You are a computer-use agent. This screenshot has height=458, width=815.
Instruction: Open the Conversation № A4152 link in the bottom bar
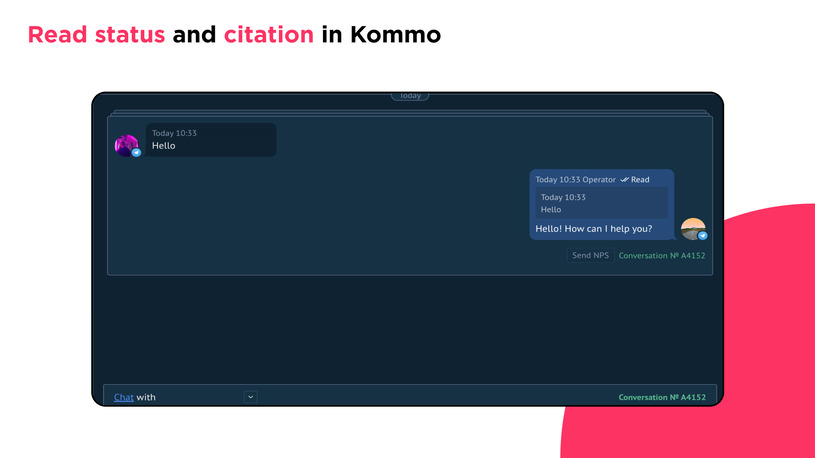coord(662,397)
